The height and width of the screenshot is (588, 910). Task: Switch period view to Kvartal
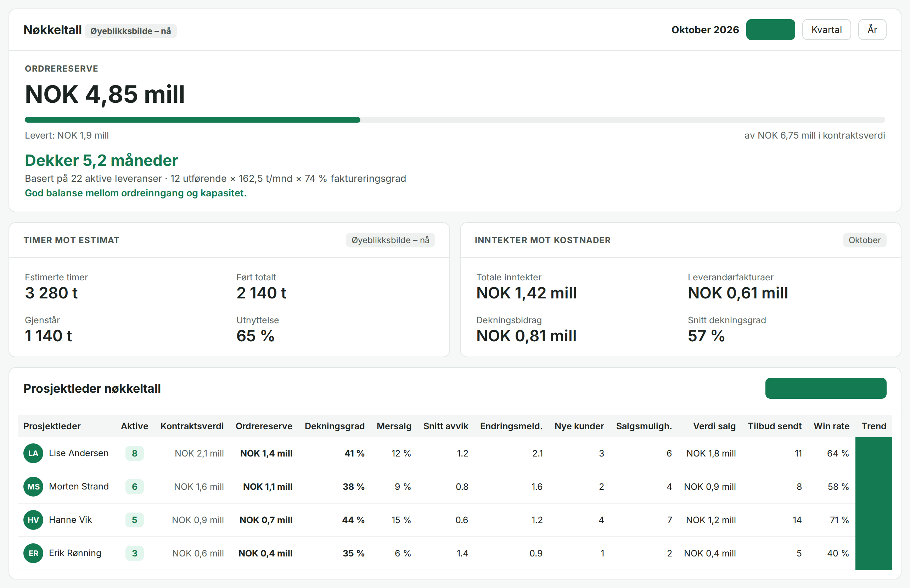pos(826,30)
